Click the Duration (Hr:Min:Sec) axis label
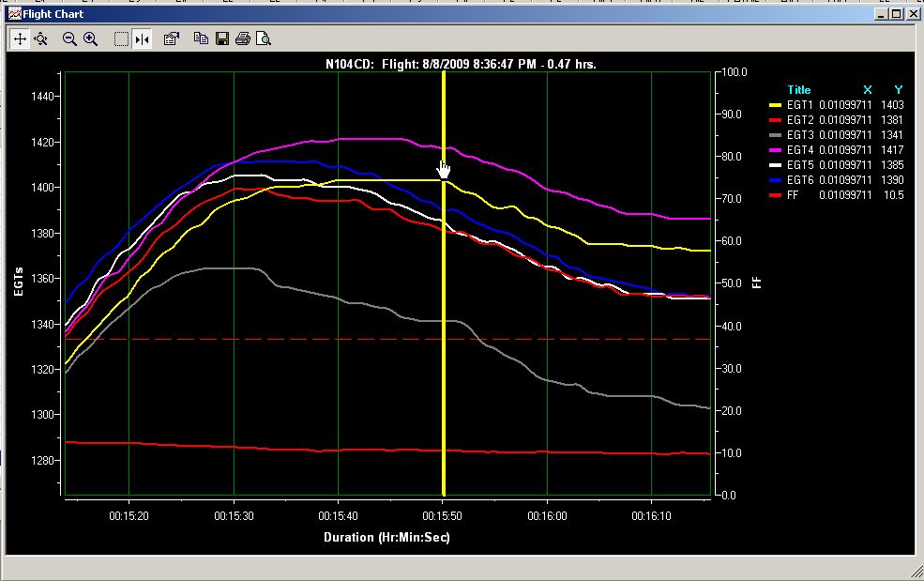This screenshot has width=924, height=581. [x=386, y=537]
